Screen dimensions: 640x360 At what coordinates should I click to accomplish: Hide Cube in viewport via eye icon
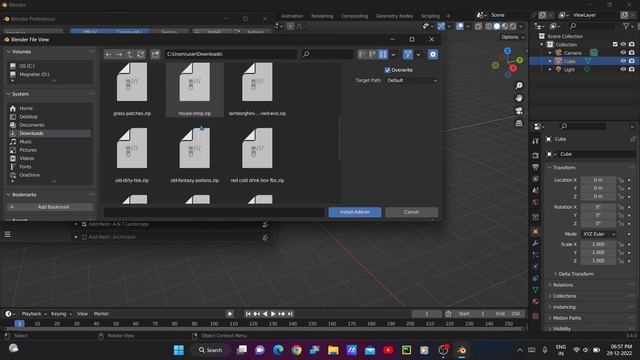[623, 61]
